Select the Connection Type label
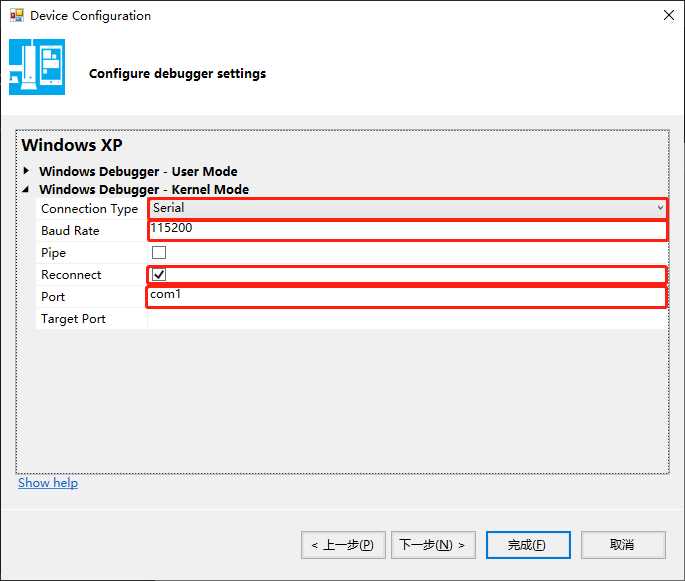The width and height of the screenshot is (685, 581). [x=89, y=209]
